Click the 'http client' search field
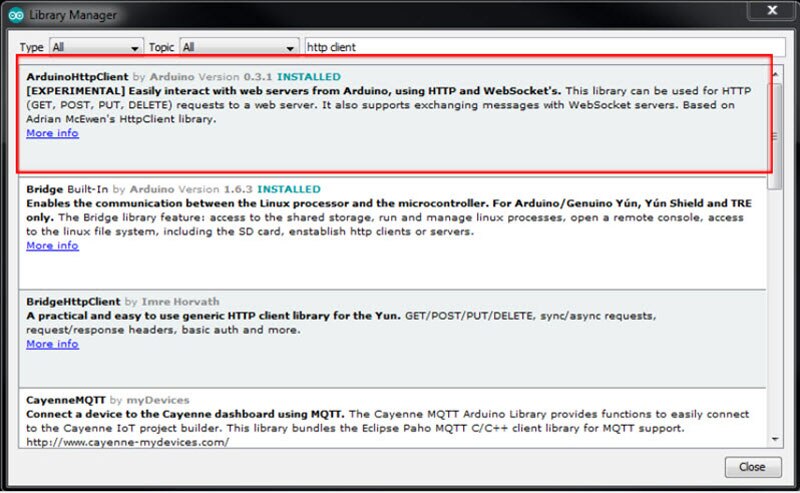800x493 pixels. tap(540, 47)
